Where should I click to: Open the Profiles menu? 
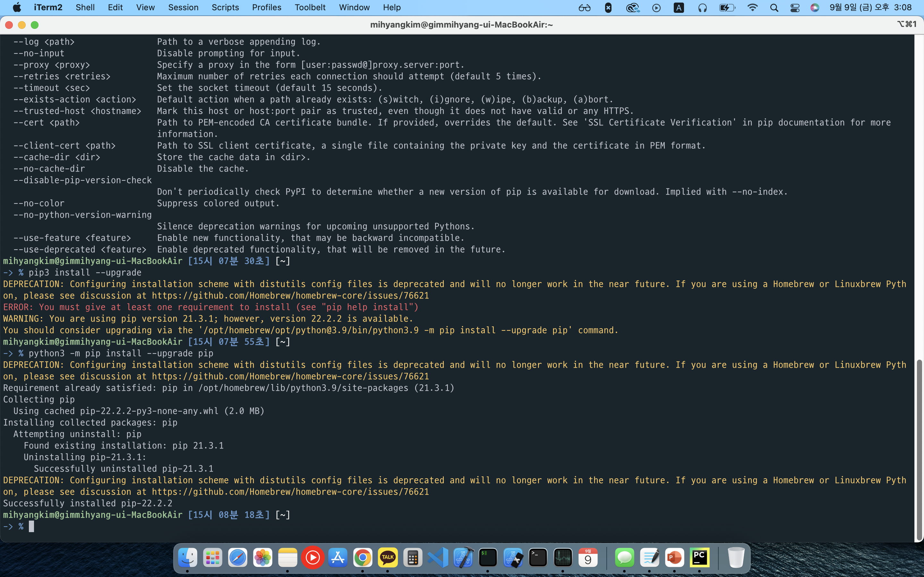tap(267, 7)
